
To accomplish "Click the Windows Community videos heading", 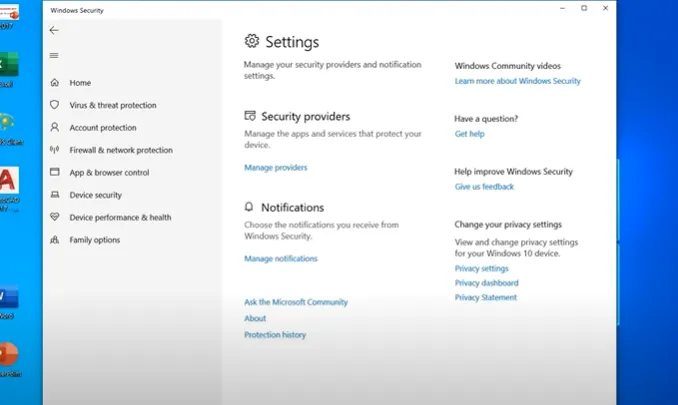I will tap(508, 66).
